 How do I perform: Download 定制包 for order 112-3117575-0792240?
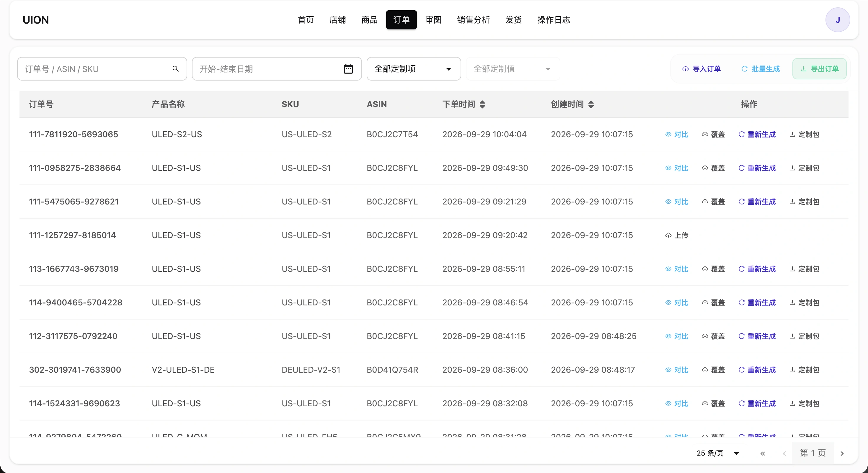coord(804,336)
